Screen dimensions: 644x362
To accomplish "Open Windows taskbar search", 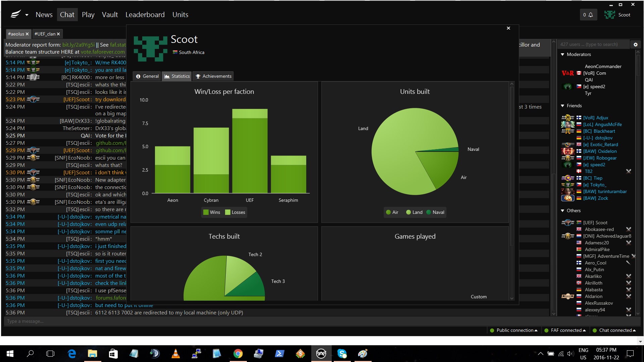I will [x=30, y=354].
